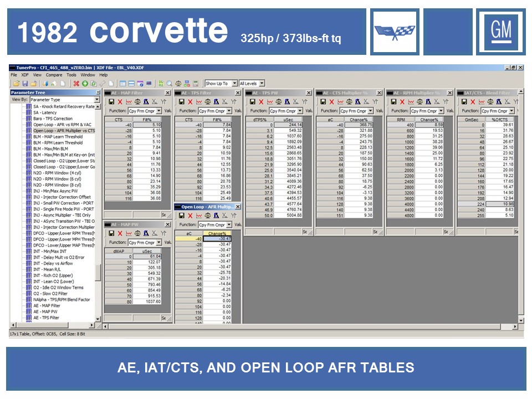Click red X icon in AE - TPS PW window
The height and width of the screenshot is (399, 532).
click(x=261, y=102)
